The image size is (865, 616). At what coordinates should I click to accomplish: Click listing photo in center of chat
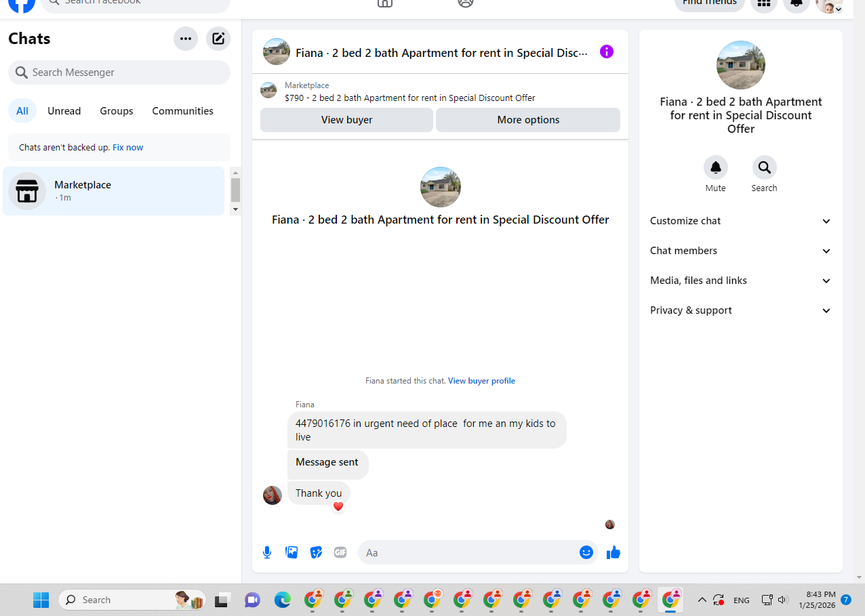coord(441,187)
